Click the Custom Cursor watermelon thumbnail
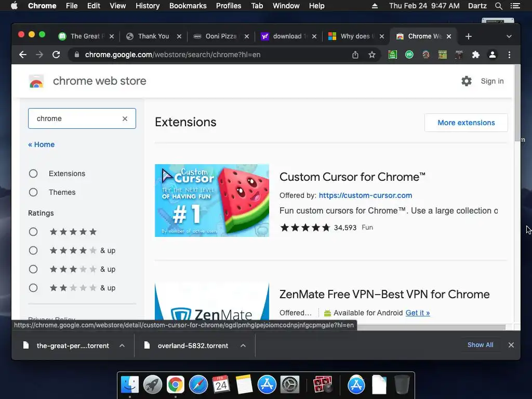532x399 pixels. coord(212,201)
